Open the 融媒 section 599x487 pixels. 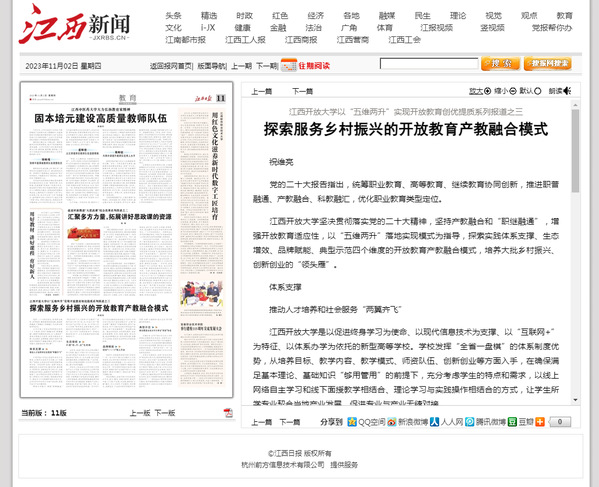point(387,16)
